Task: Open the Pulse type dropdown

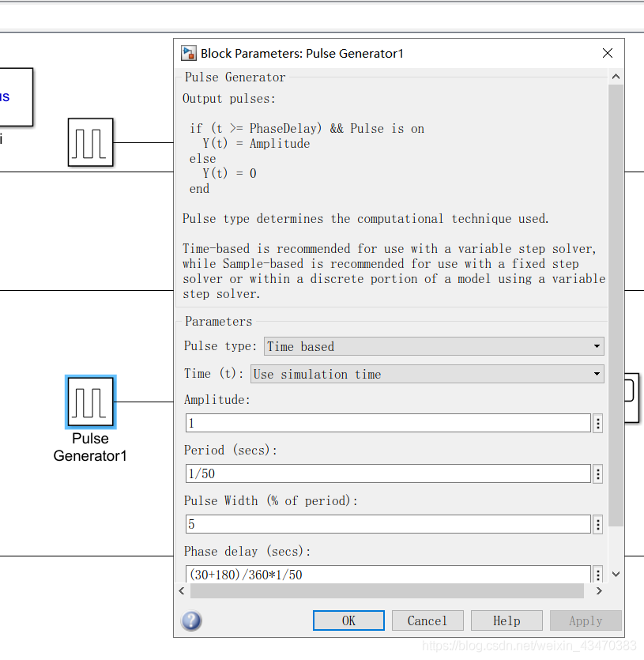Action: (x=434, y=346)
